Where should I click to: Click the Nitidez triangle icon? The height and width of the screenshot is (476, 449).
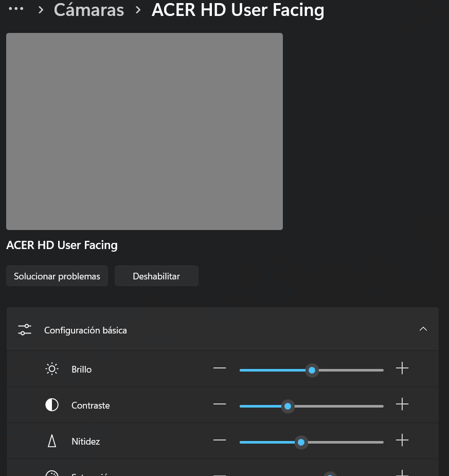coord(52,441)
